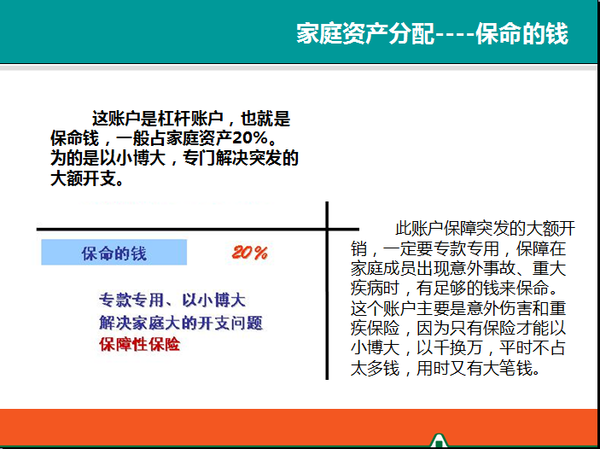The height and width of the screenshot is (449, 600).
Task: Click the line 为的是以小博大，专门解决突发的
Action: click(x=174, y=158)
